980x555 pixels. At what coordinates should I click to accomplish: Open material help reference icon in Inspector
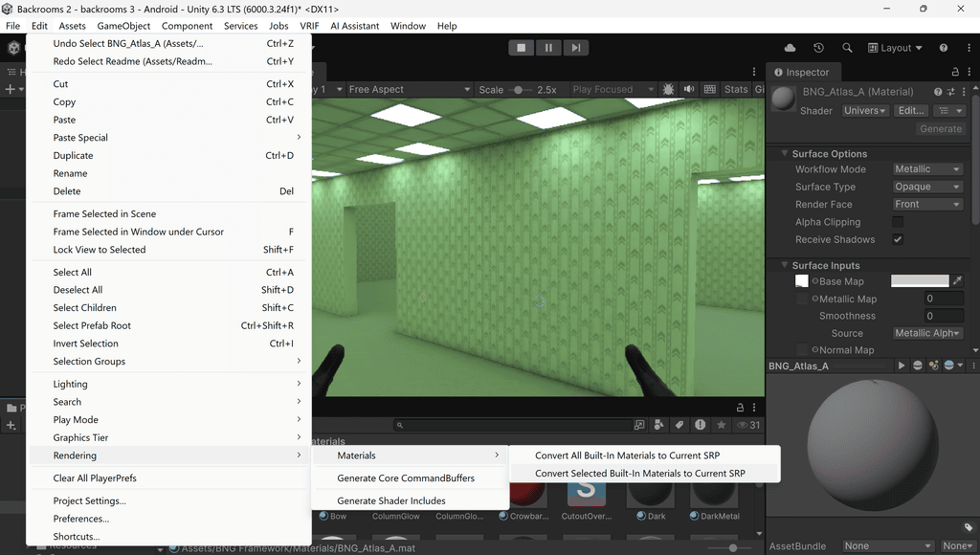click(938, 92)
